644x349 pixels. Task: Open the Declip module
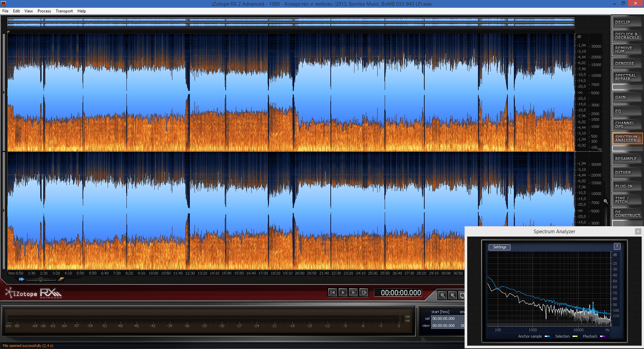[627, 22]
